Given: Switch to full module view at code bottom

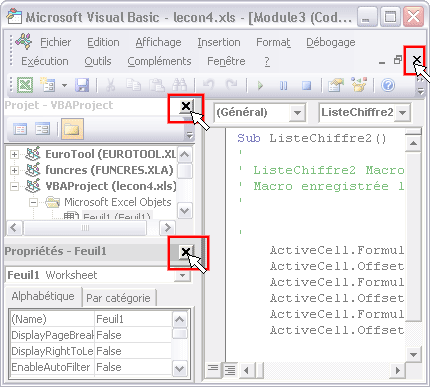Looking at the screenshot, I should coord(230,369).
